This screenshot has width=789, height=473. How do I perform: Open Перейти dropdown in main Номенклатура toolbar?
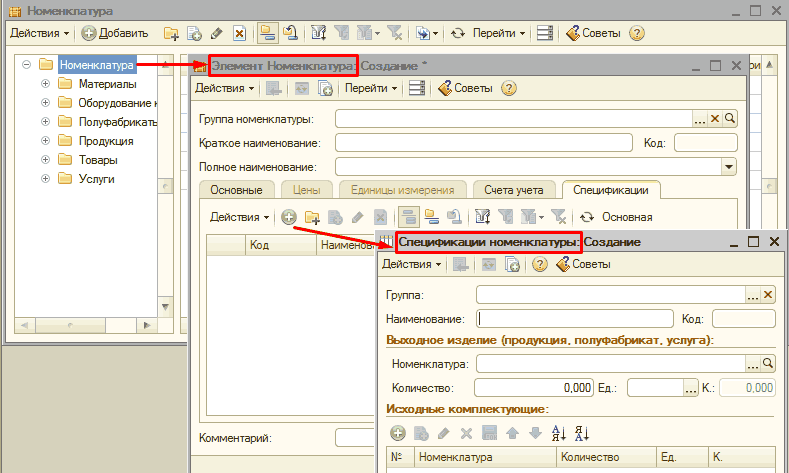(x=499, y=34)
